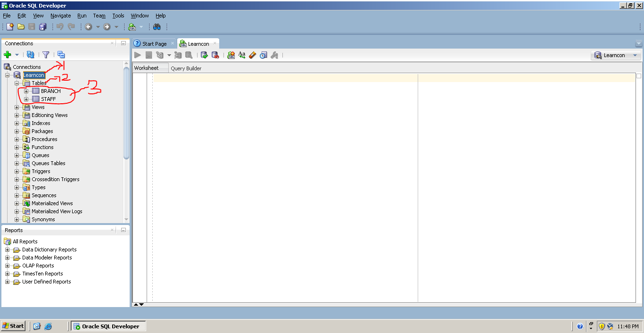Expand the BRANCH table node

coord(26,91)
